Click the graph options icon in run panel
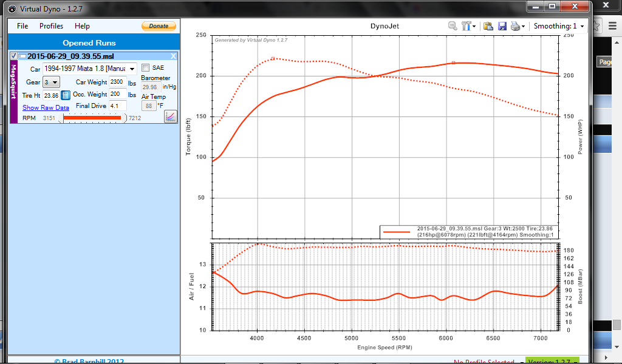Screen dimensions: 622x364 (x=170, y=116)
